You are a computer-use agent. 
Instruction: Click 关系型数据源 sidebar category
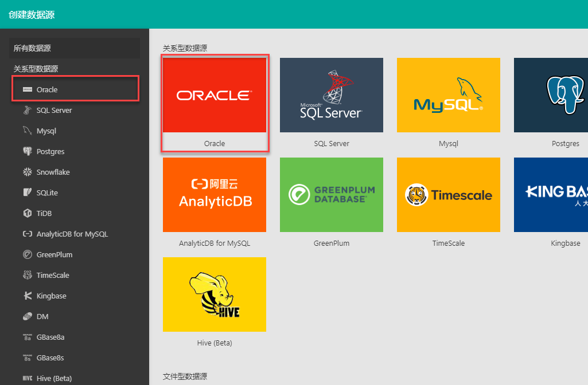coord(36,69)
